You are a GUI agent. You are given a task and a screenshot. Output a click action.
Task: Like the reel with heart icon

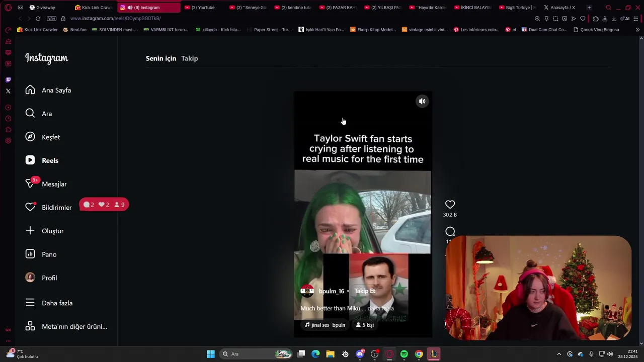pos(450,205)
